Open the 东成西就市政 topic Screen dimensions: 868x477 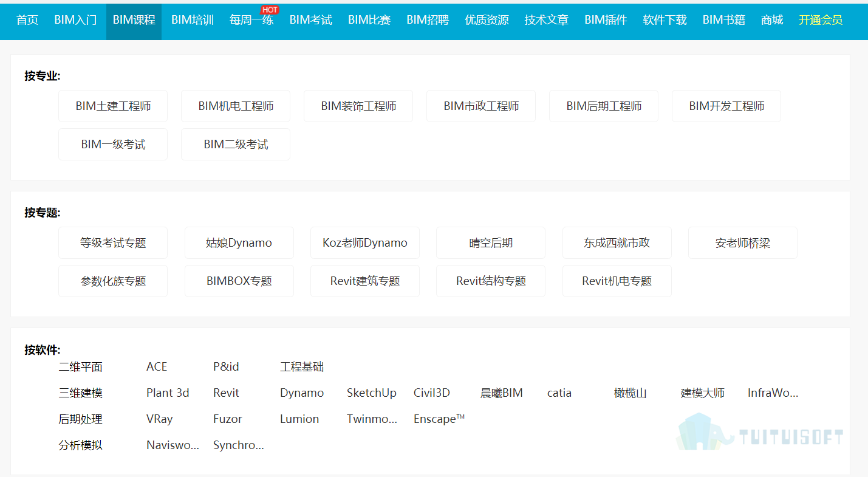point(617,243)
